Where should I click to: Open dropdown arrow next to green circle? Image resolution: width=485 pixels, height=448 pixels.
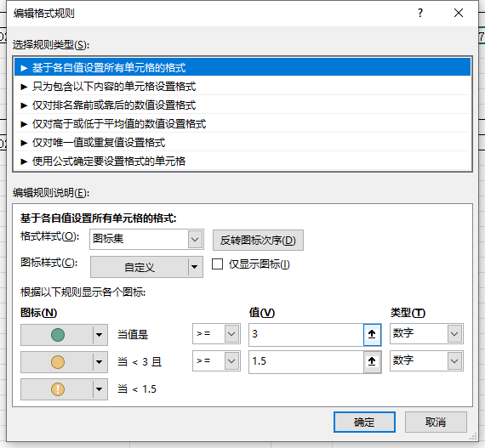click(x=100, y=335)
